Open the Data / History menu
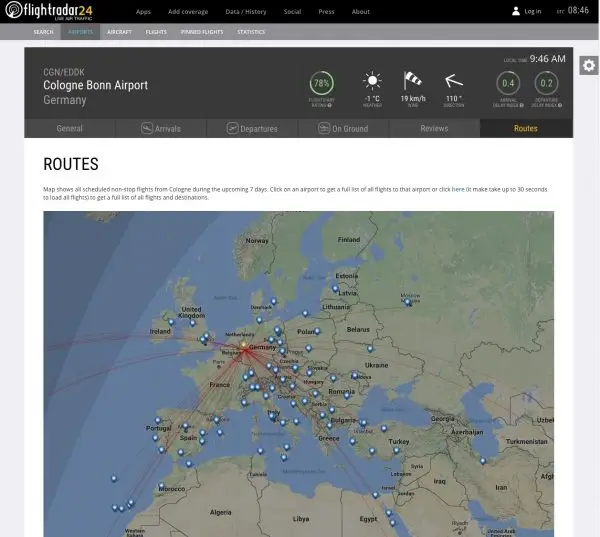 pos(246,12)
